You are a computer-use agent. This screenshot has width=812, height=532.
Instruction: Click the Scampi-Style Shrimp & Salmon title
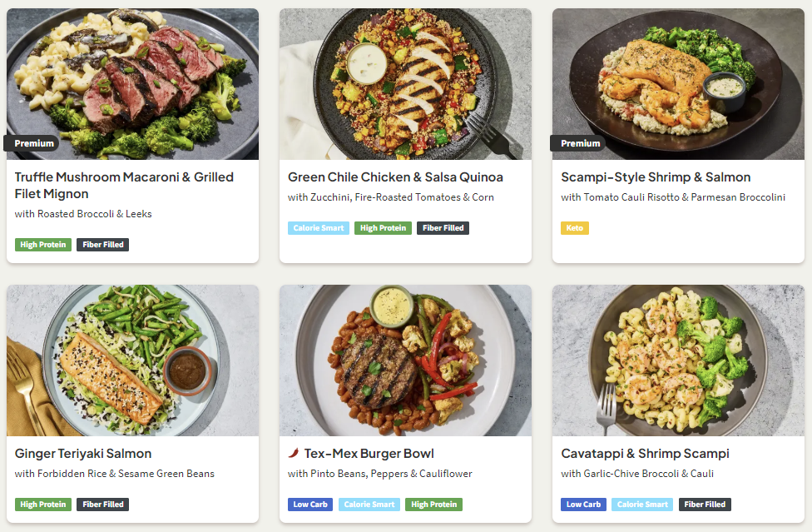[656, 177]
